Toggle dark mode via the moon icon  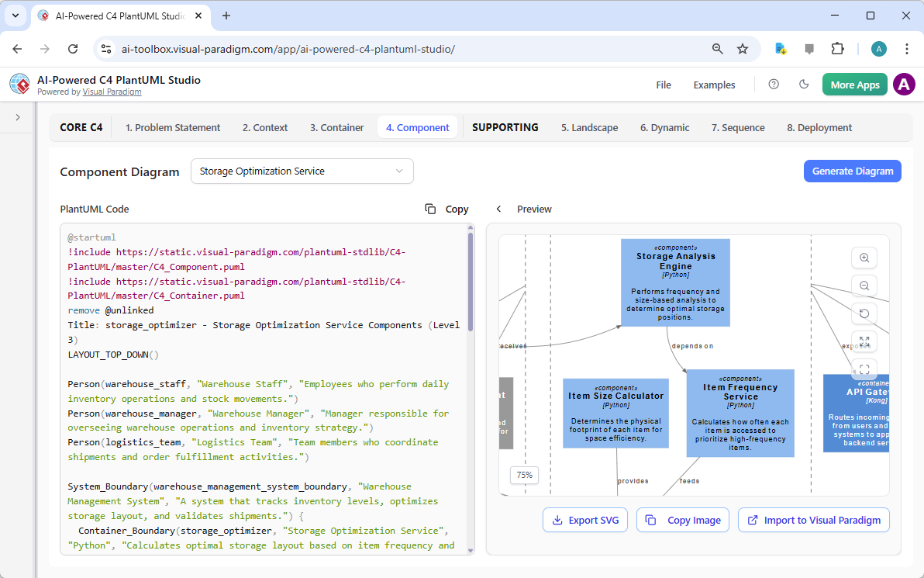[804, 85]
